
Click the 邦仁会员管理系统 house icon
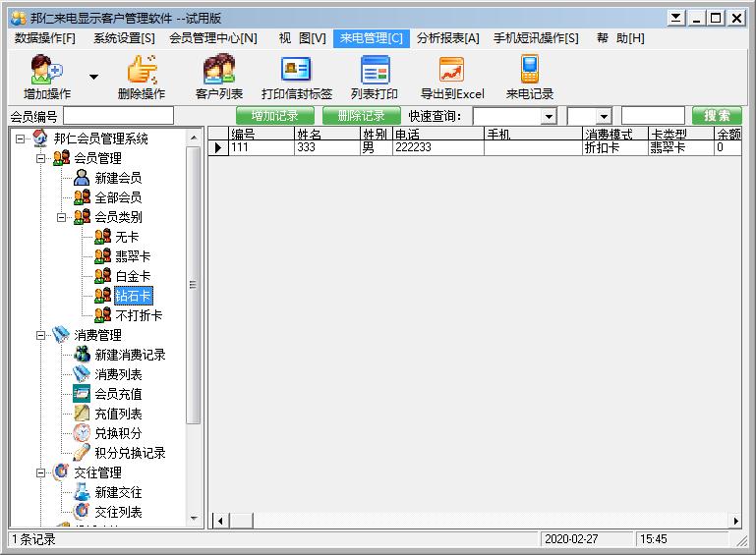coord(40,139)
